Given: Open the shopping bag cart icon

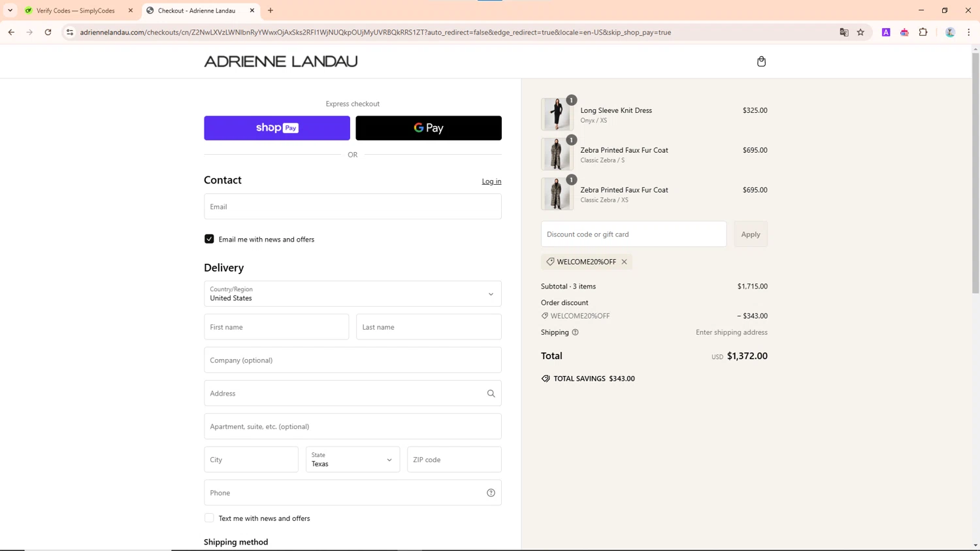Looking at the screenshot, I should (761, 61).
